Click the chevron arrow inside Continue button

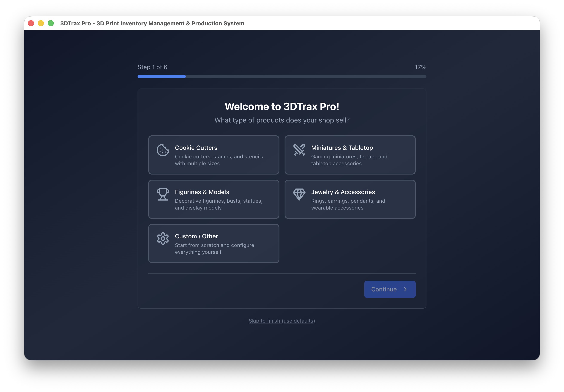(405, 289)
